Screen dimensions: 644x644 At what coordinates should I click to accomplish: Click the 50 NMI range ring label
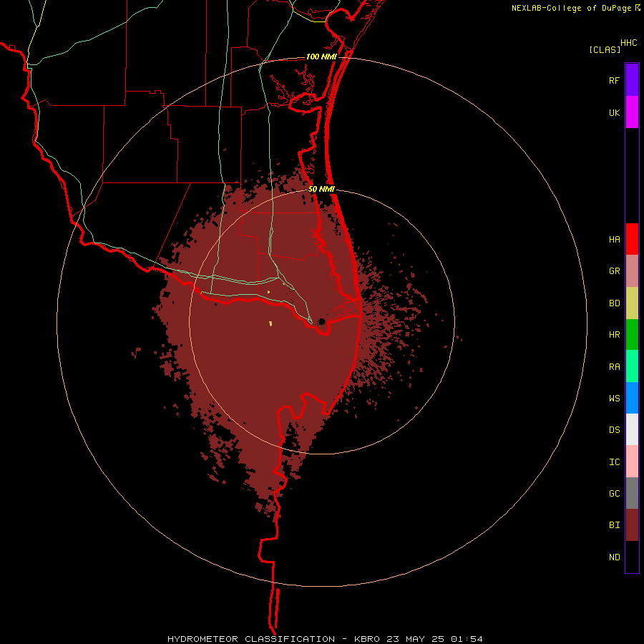pos(321,190)
